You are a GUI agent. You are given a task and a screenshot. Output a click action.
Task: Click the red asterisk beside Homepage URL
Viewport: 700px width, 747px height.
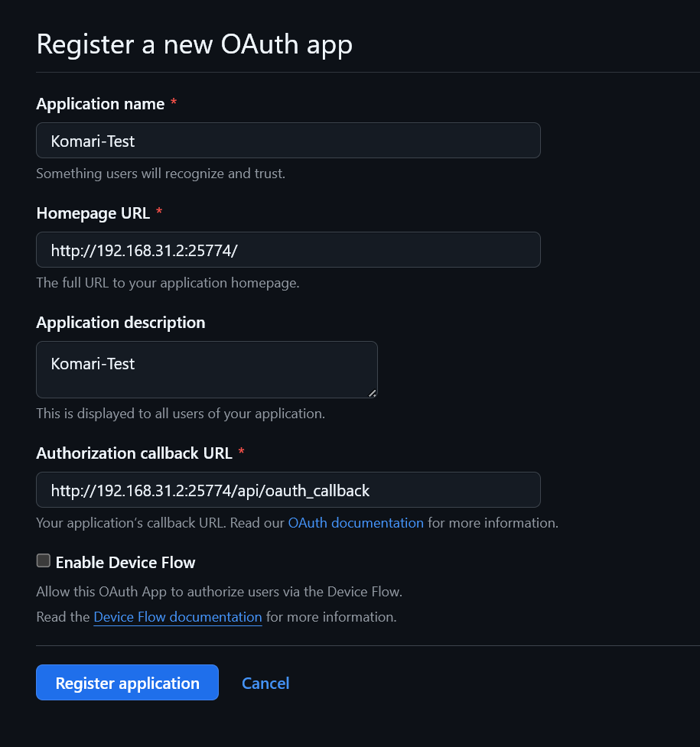159,213
